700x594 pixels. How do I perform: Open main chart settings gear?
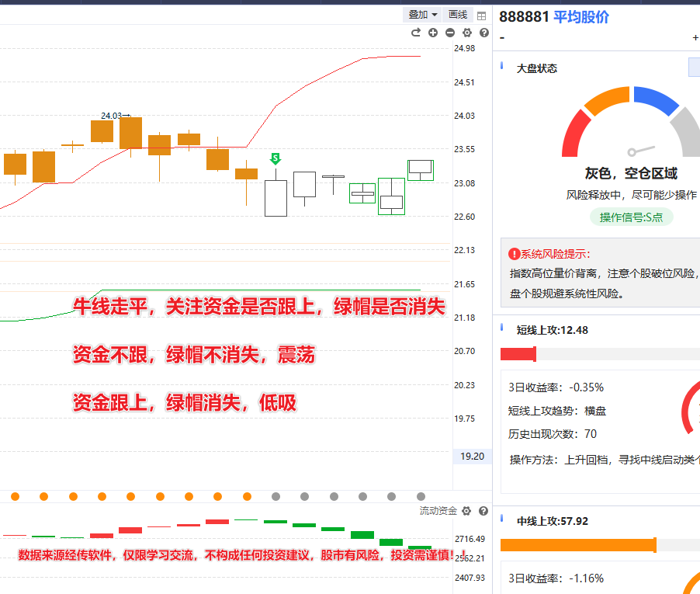(x=467, y=33)
